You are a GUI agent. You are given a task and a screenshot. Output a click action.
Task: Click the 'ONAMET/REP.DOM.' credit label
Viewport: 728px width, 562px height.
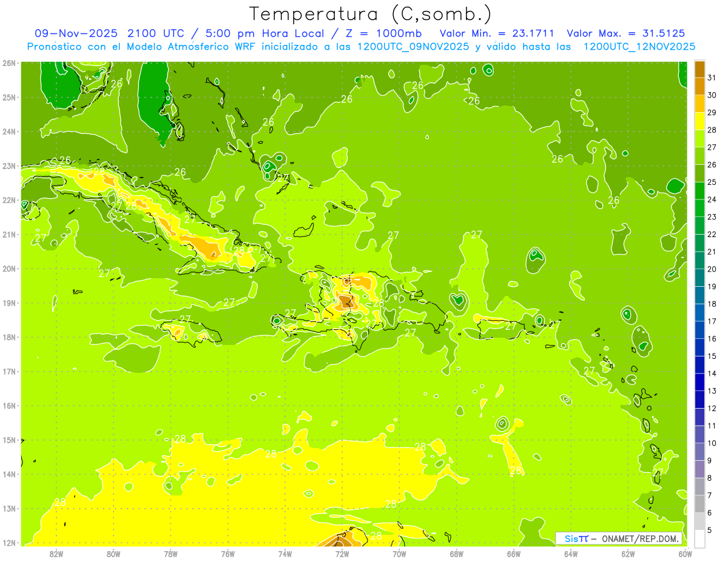pos(641,538)
